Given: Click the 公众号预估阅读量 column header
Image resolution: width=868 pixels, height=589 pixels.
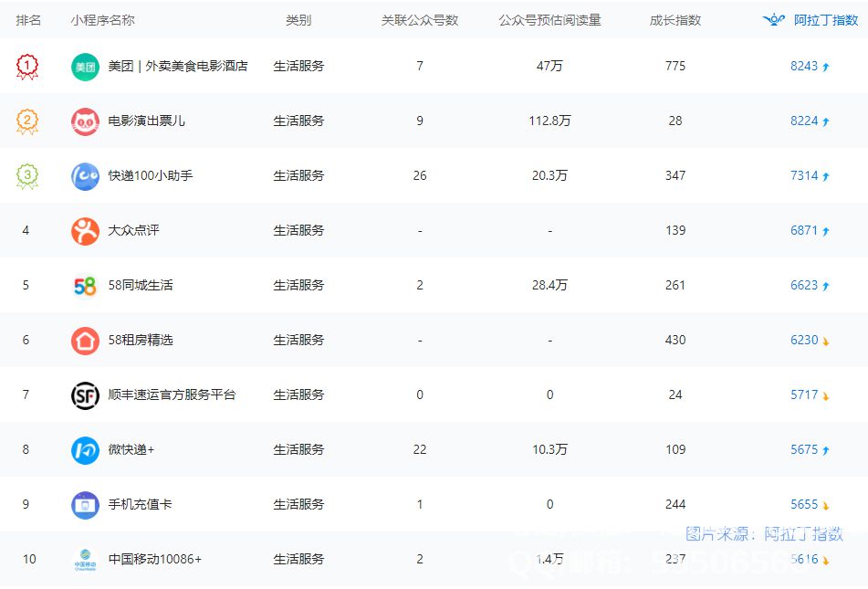Looking at the screenshot, I should tap(549, 20).
